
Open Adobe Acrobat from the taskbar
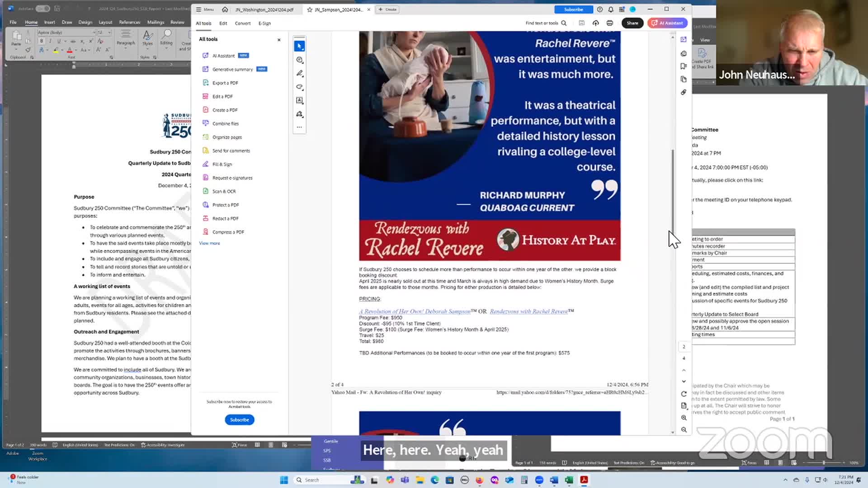(584, 480)
